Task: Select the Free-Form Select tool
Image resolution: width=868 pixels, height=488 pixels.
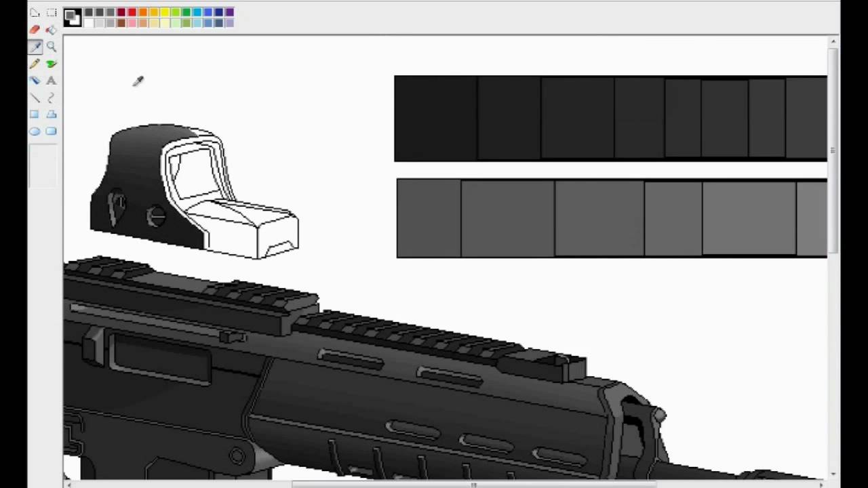Action: 35,13
